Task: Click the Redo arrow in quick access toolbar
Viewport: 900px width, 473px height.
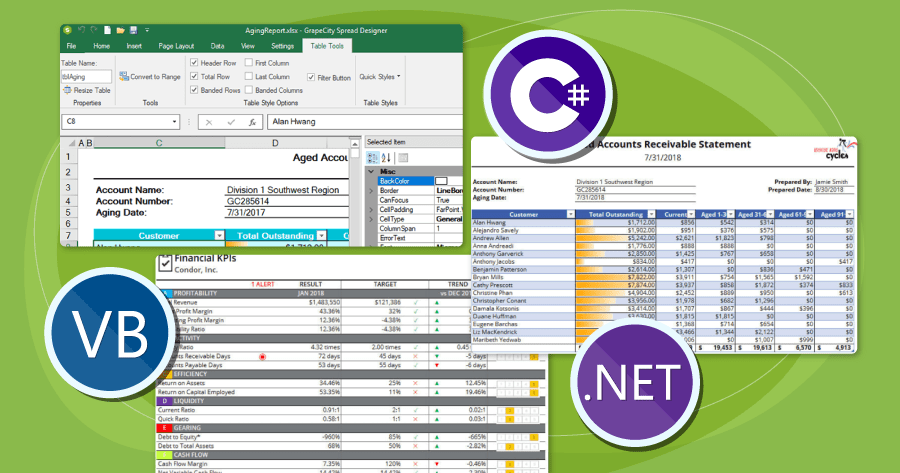Action: click(94, 30)
